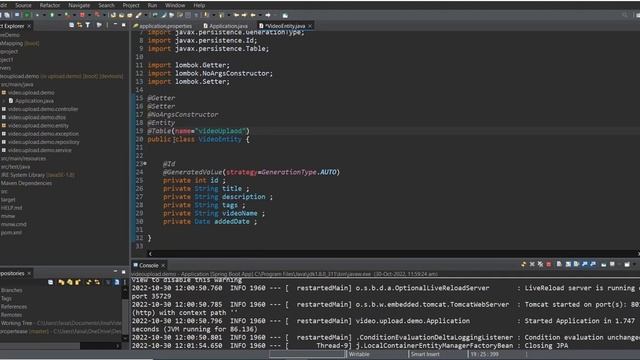This screenshot has height=360, width=640.
Task: Maximize the Git Repositories view
Action: click(123, 272)
